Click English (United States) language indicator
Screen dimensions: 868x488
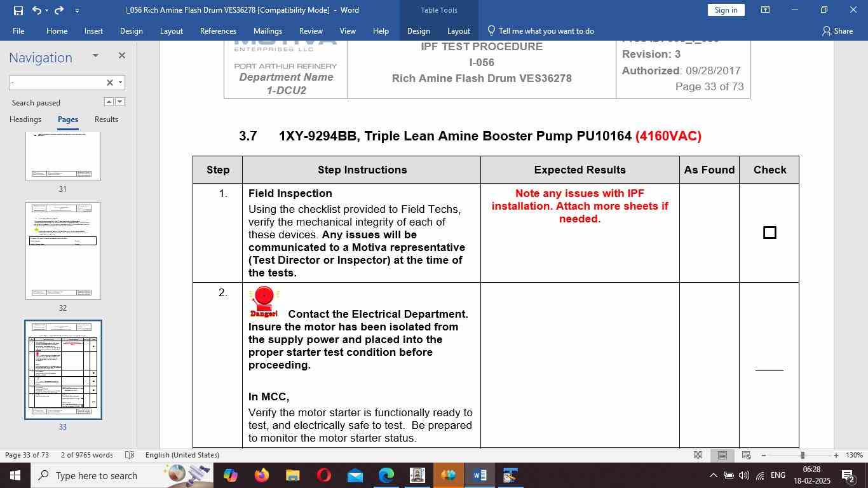[x=182, y=455]
